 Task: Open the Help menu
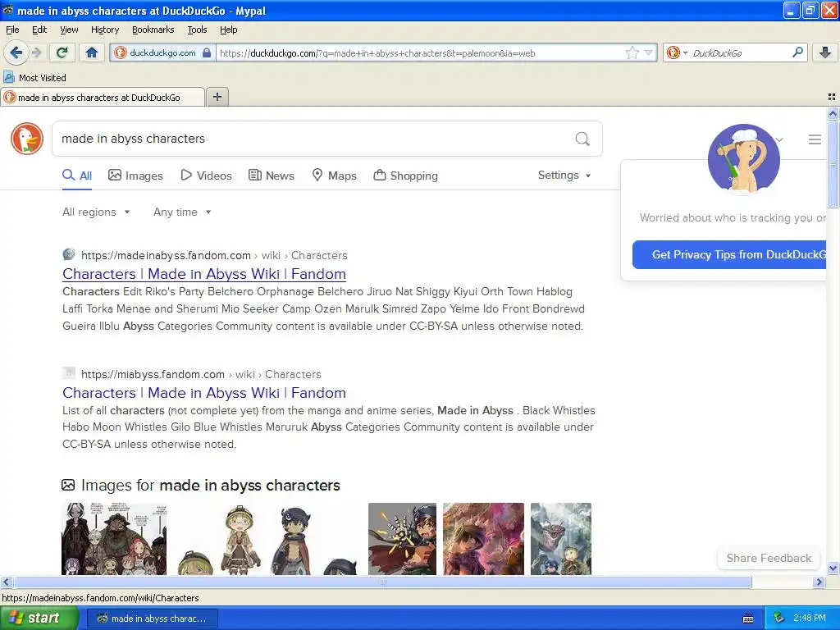[x=228, y=30]
